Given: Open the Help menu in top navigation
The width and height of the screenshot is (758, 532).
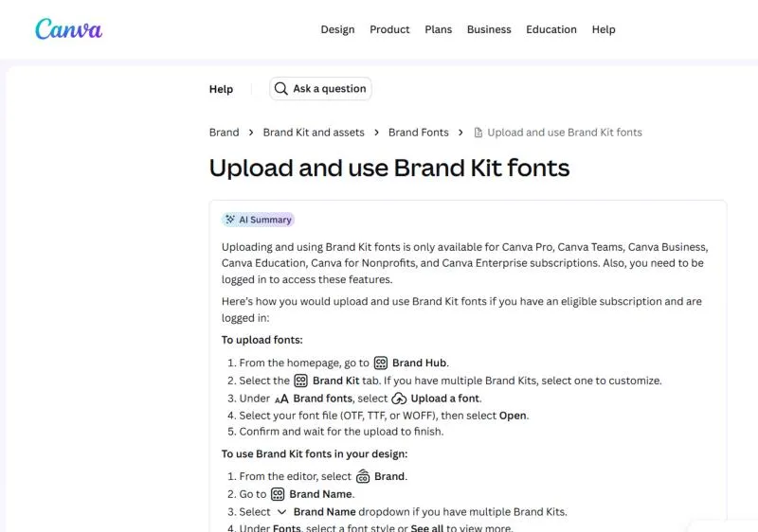Looking at the screenshot, I should (x=604, y=29).
